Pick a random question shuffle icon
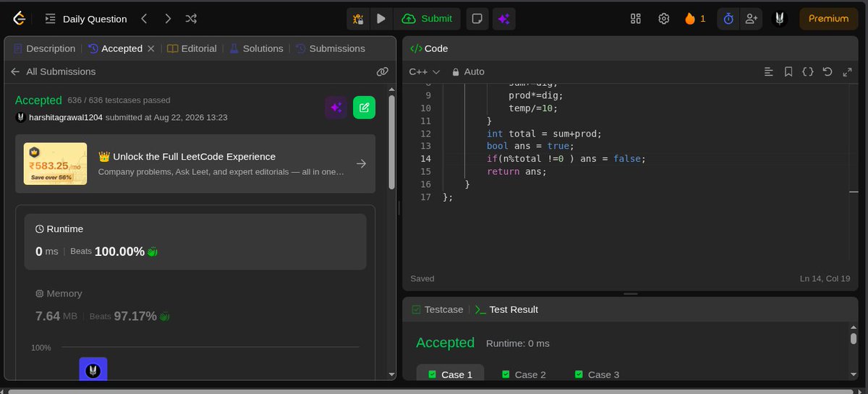 point(191,19)
